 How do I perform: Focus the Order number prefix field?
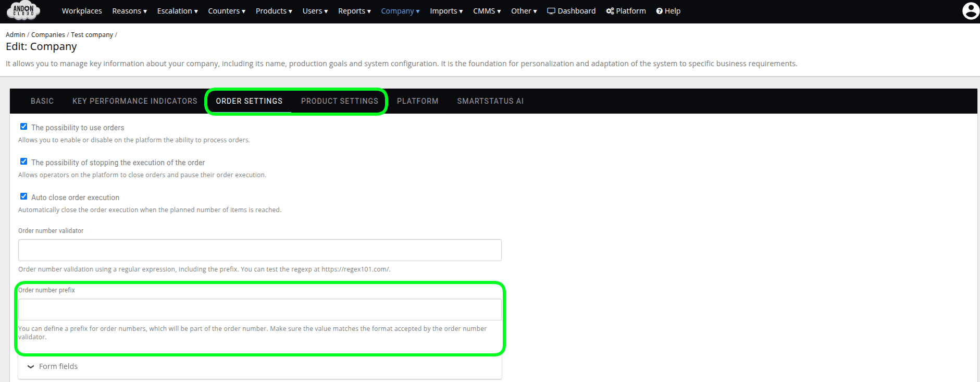click(x=259, y=310)
